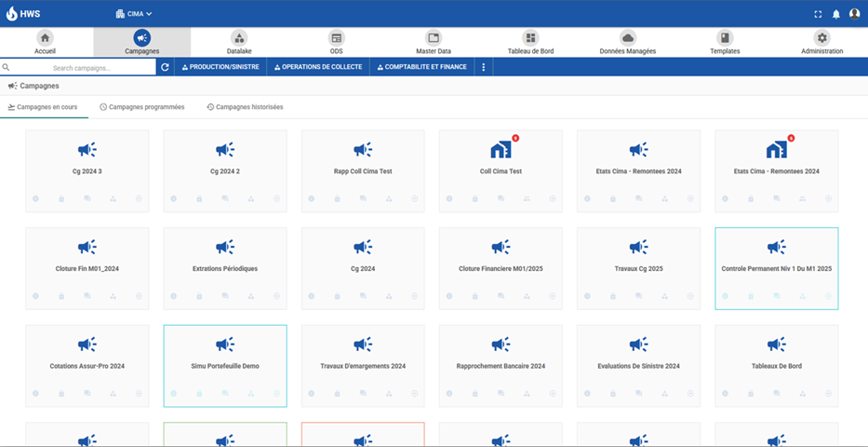
Task: Click the refresh icon beside campaign search
Action: coord(165,68)
